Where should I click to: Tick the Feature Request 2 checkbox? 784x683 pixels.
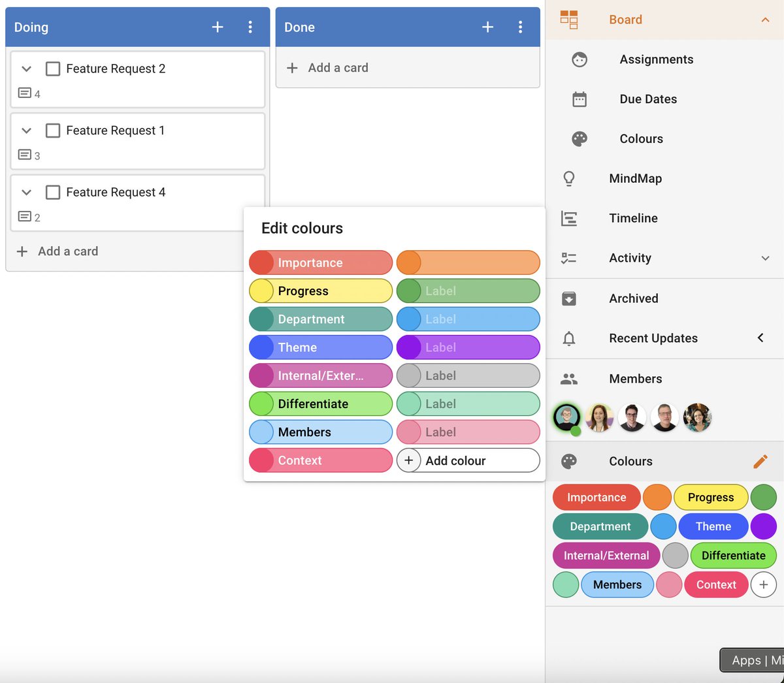(x=53, y=69)
